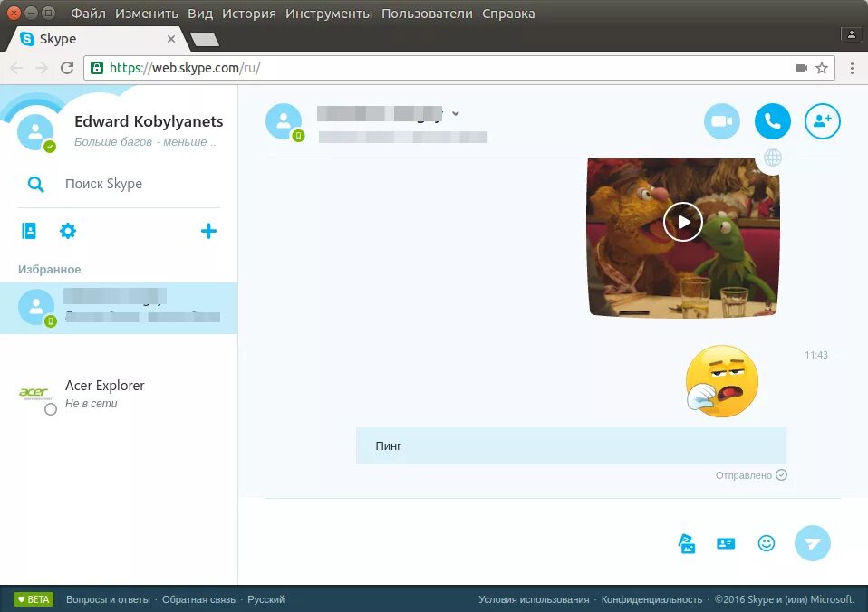
Task: Change language via Русский link
Action: pyautogui.click(x=265, y=599)
